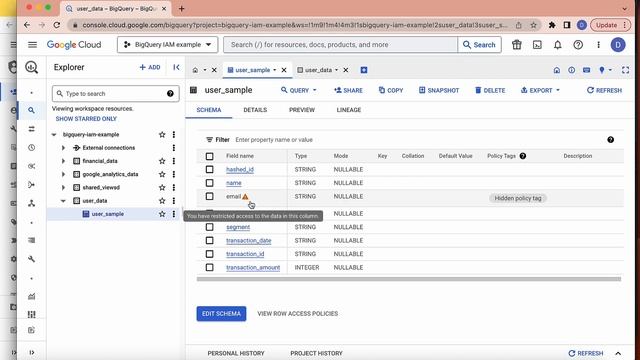The width and height of the screenshot is (640, 360).
Task: Click the search help icon in Explorer
Action: point(170,94)
